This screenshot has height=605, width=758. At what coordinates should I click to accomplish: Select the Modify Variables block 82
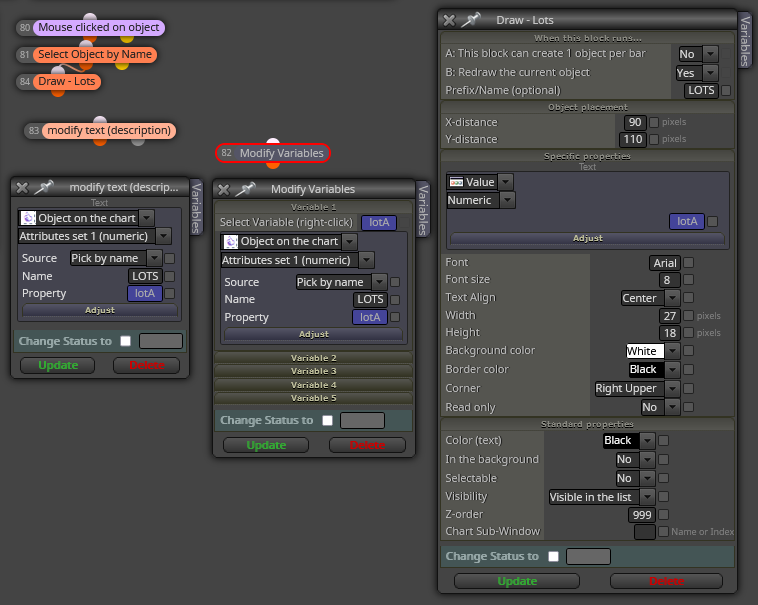[273, 153]
